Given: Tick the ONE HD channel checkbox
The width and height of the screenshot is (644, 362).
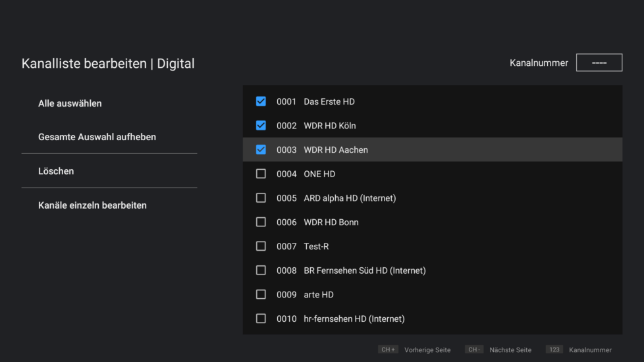Looking at the screenshot, I should pos(261,174).
